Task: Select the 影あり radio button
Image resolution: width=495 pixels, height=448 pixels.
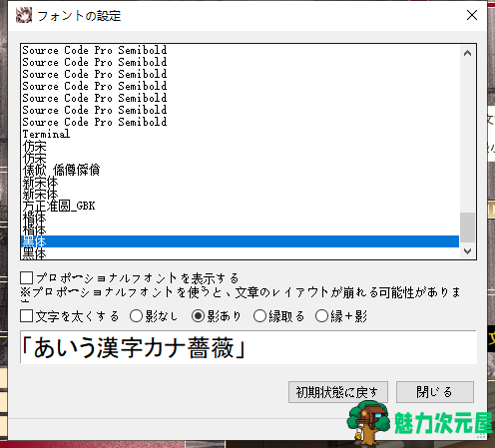Action: (x=198, y=316)
